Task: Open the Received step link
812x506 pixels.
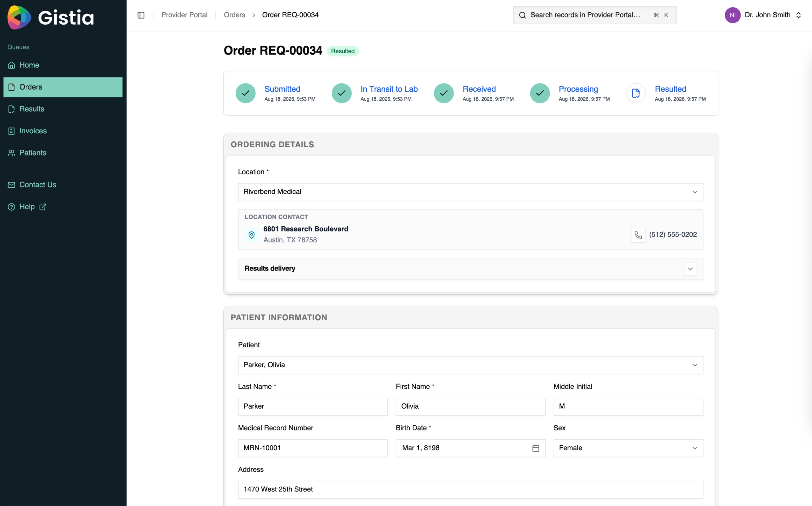Action: (479, 89)
